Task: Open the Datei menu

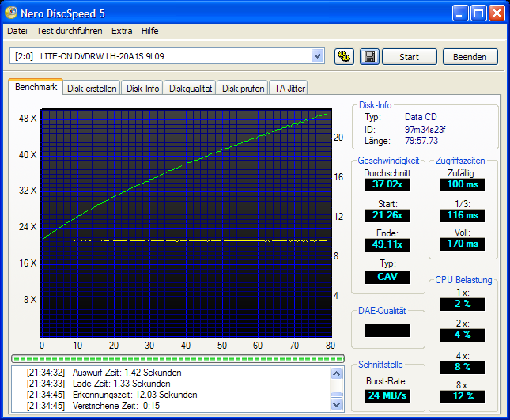Action: [x=17, y=31]
